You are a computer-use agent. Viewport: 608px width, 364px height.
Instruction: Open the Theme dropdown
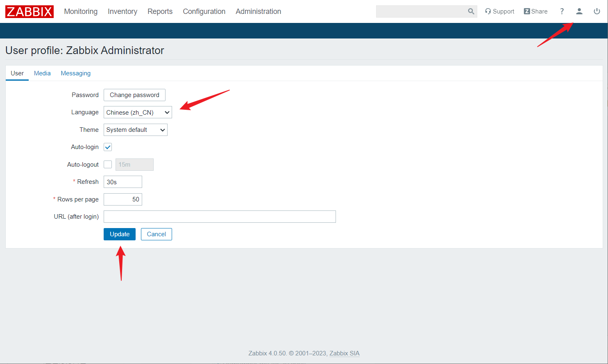click(x=135, y=130)
